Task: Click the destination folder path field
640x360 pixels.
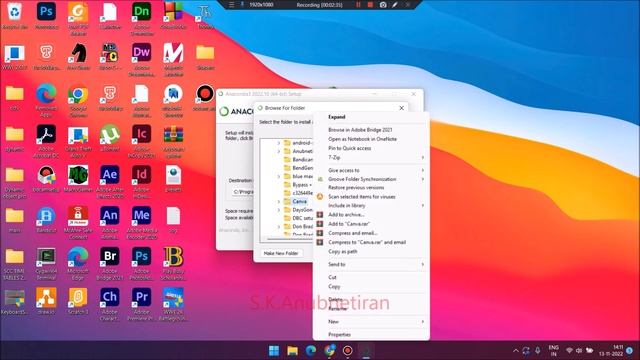Action: click(243, 192)
